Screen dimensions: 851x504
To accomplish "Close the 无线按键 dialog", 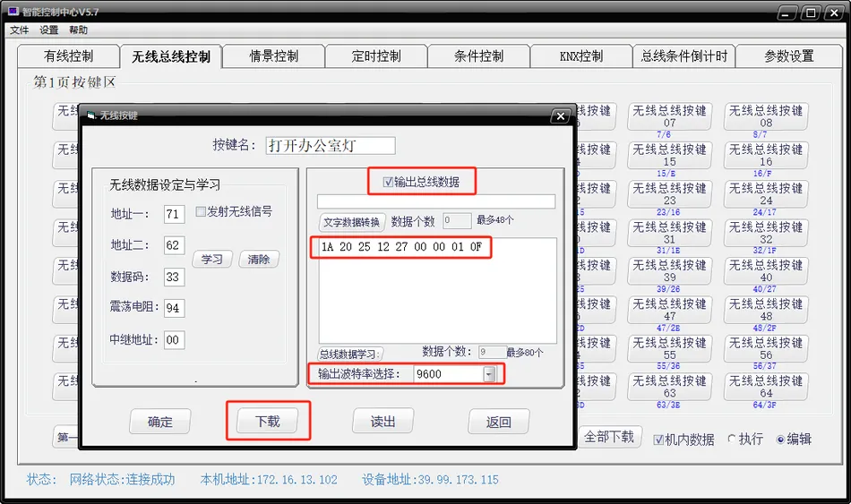I will (x=561, y=115).
